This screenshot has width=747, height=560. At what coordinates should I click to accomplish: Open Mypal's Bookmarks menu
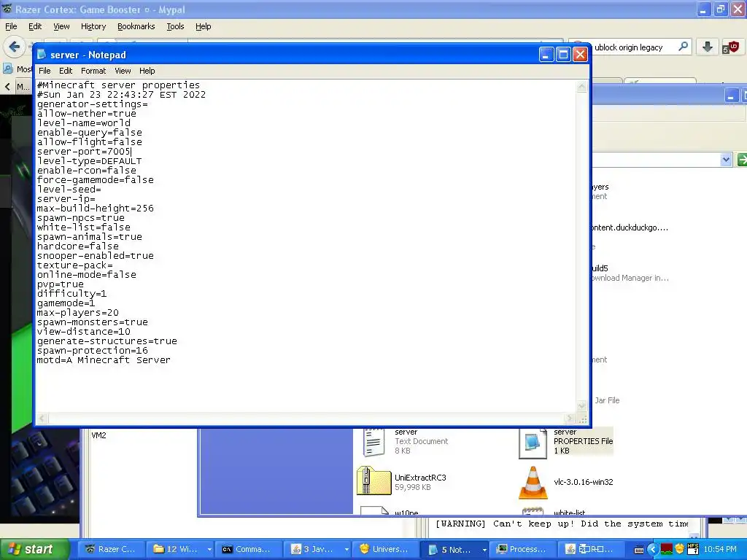136,26
